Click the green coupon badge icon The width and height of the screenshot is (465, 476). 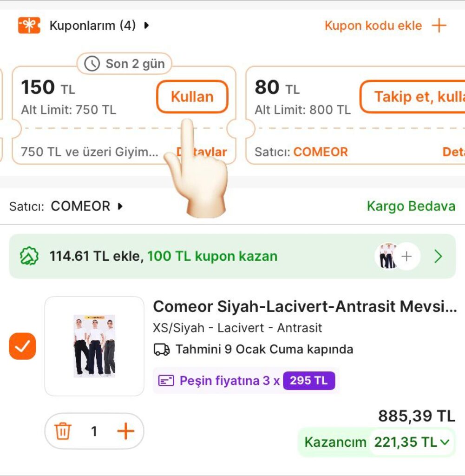pos(29,256)
